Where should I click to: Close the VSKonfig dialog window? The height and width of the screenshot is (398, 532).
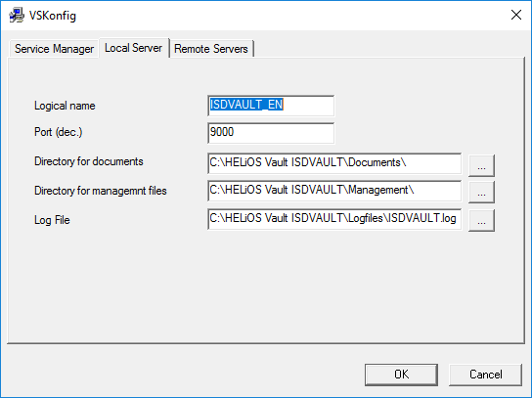tap(516, 15)
